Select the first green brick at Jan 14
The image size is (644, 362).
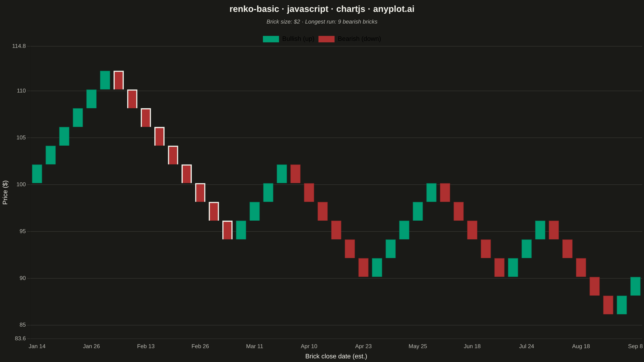pyautogui.click(x=37, y=174)
